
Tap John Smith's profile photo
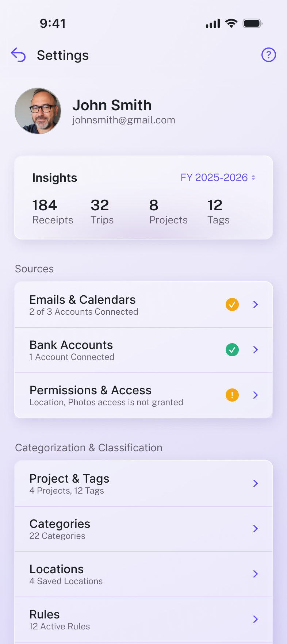38,111
